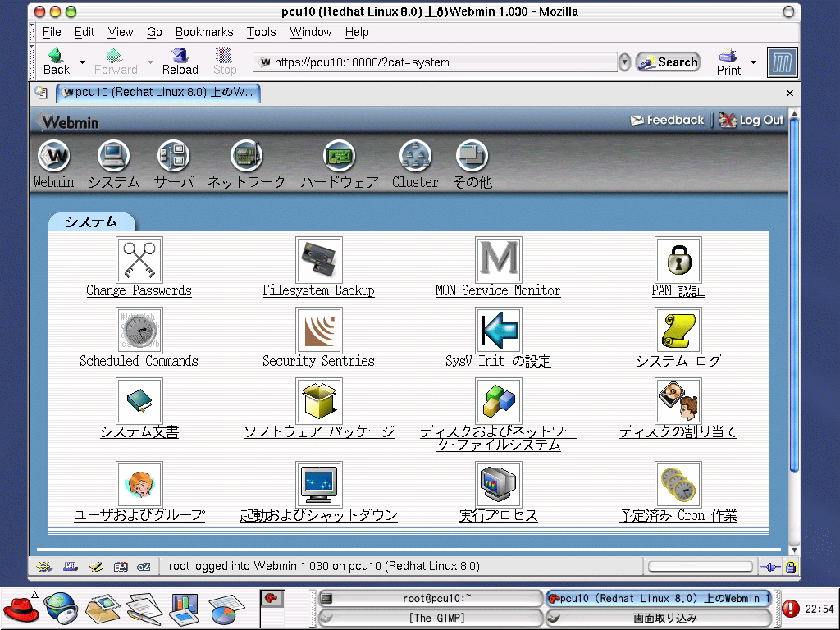Open the Security Sentries text link
Screen dimensions: 840x630
[319, 361]
